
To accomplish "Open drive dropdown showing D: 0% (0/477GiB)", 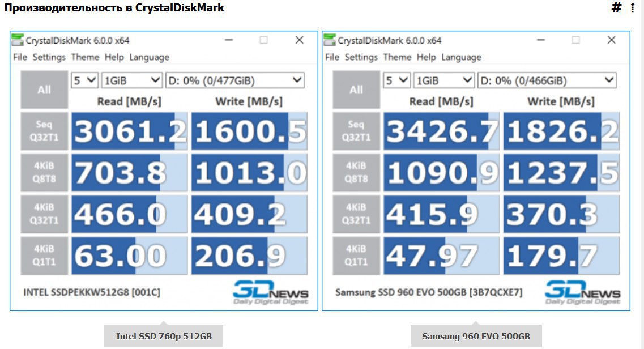I will (234, 80).
